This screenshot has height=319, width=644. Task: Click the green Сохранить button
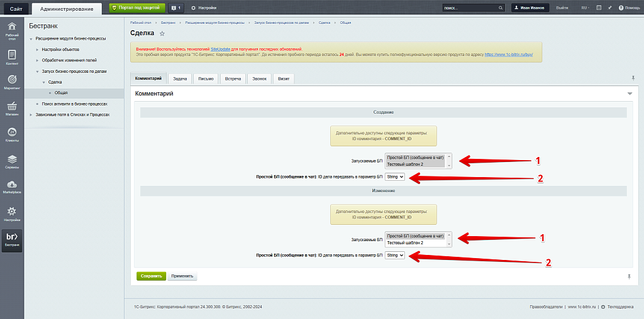pyautogui.click(x=151, y=276)
